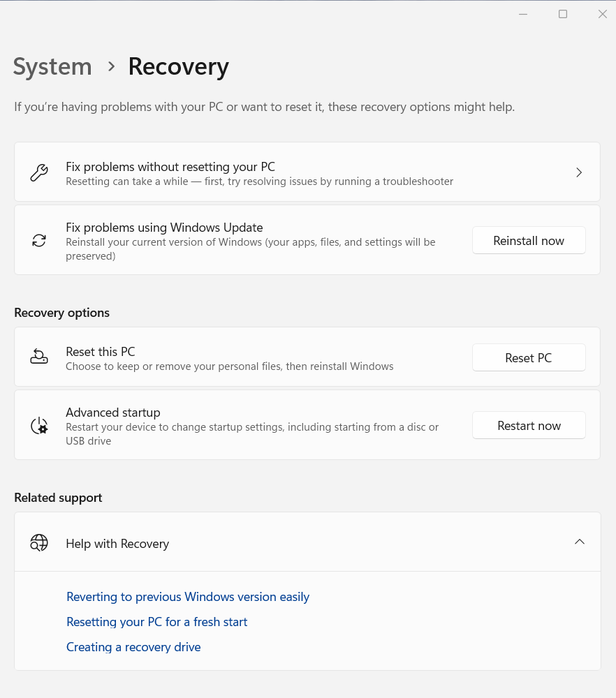Click the Recovery options heading
The image size is (616, 698).
coord(62,313)
